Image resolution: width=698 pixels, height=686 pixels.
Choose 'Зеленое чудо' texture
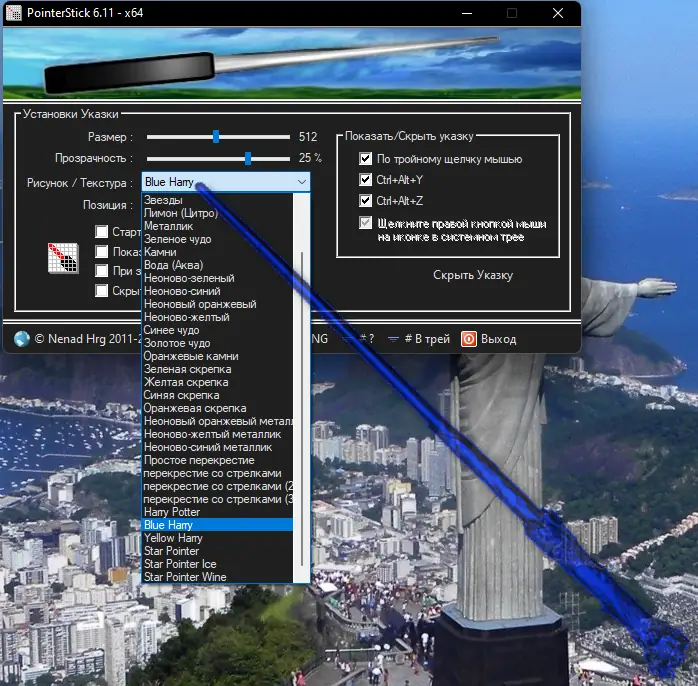218,239
